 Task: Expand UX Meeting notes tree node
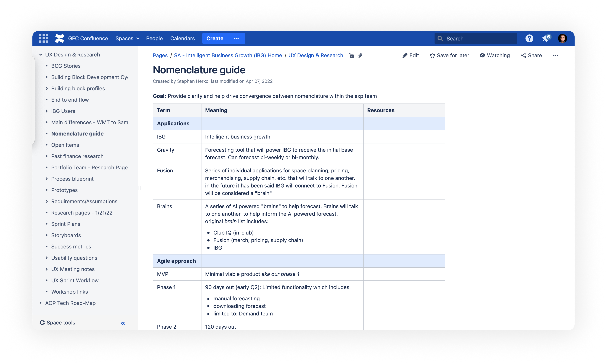[47, 269]
